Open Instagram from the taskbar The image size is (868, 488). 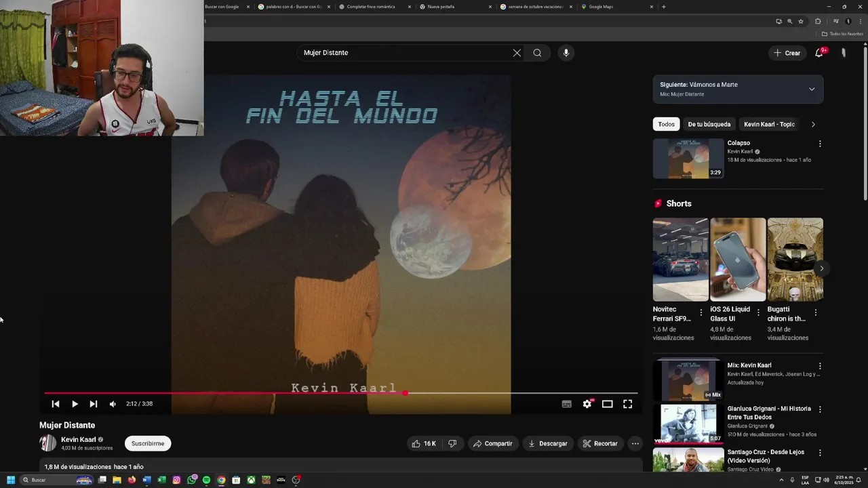pos(176,480)
